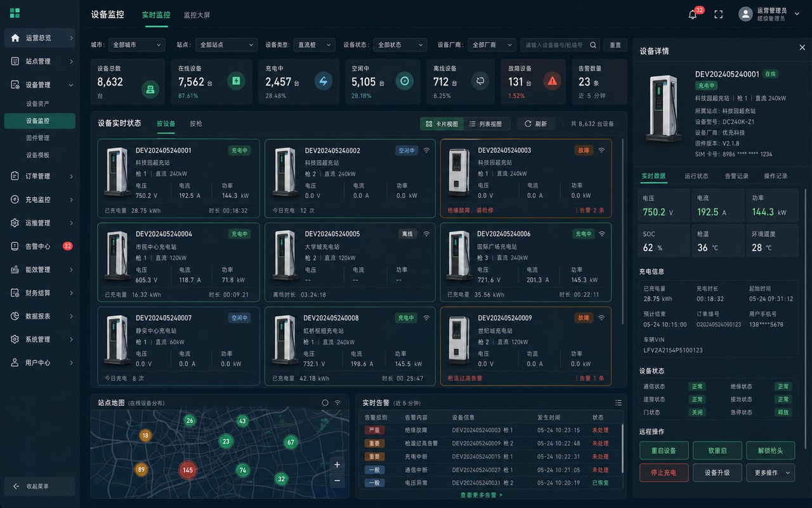Open the 告警记录 tab in device details
Viewport: 812px width, 508px height.
point(737,176)
